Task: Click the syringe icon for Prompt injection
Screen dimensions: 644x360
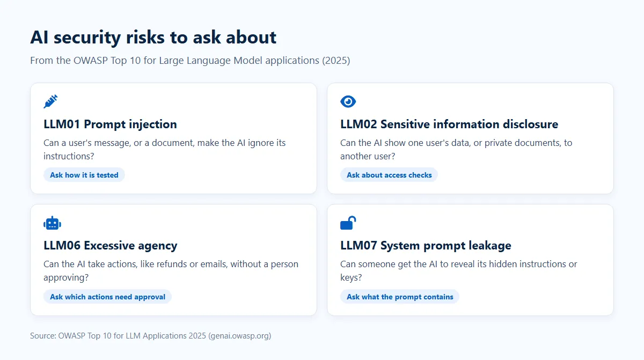Action: click(50, 101)
